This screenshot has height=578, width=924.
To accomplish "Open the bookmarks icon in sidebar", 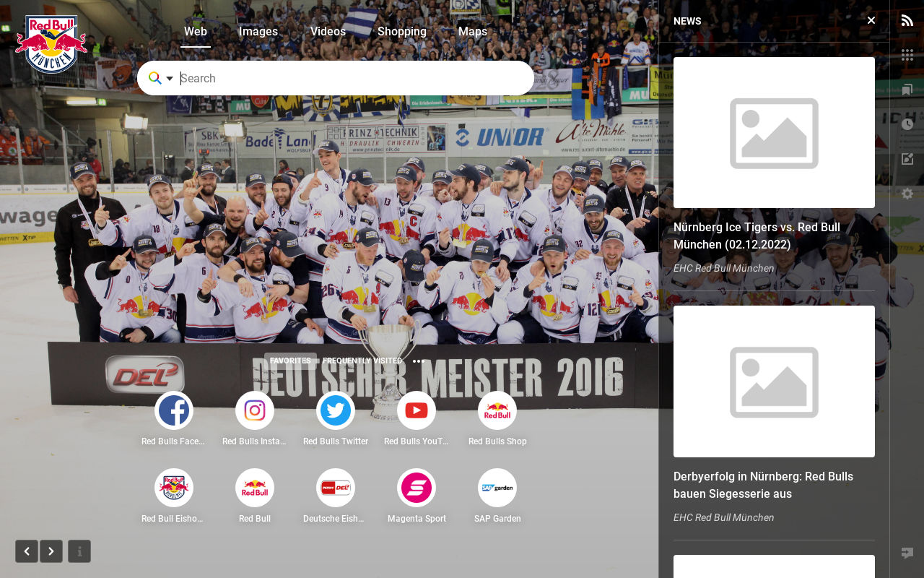I will [x=907, y=90].
